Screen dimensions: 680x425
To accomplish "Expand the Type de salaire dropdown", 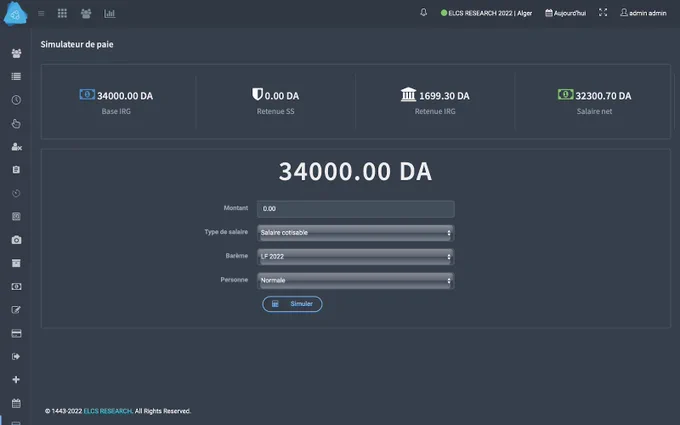I will pos(356,233).
